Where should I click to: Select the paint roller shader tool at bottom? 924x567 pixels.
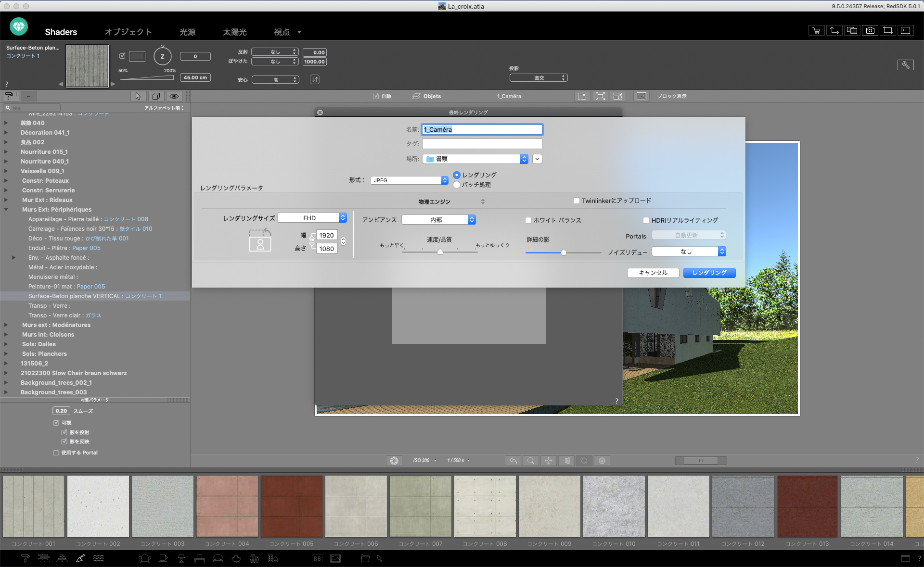[26, 558]
